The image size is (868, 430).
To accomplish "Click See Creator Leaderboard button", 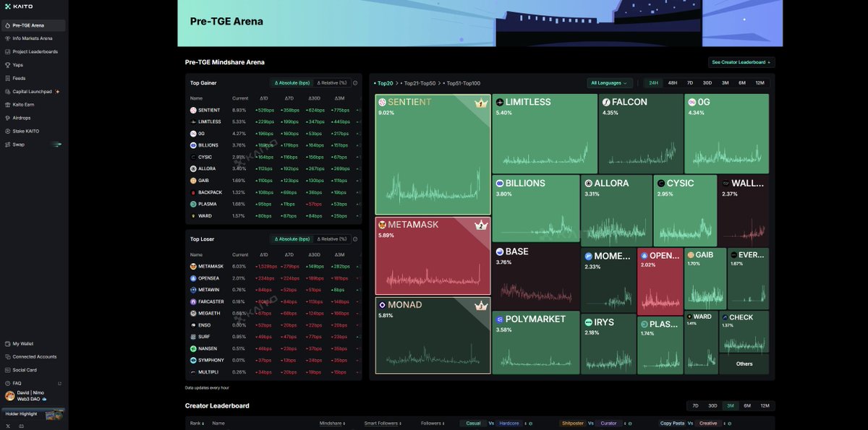I will (x=741, y=62).
